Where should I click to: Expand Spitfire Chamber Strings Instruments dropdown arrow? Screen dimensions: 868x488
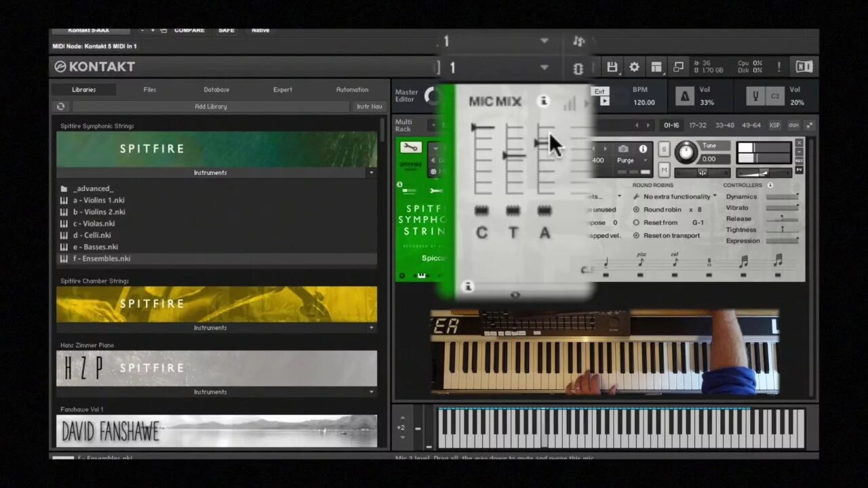point(371,328)
